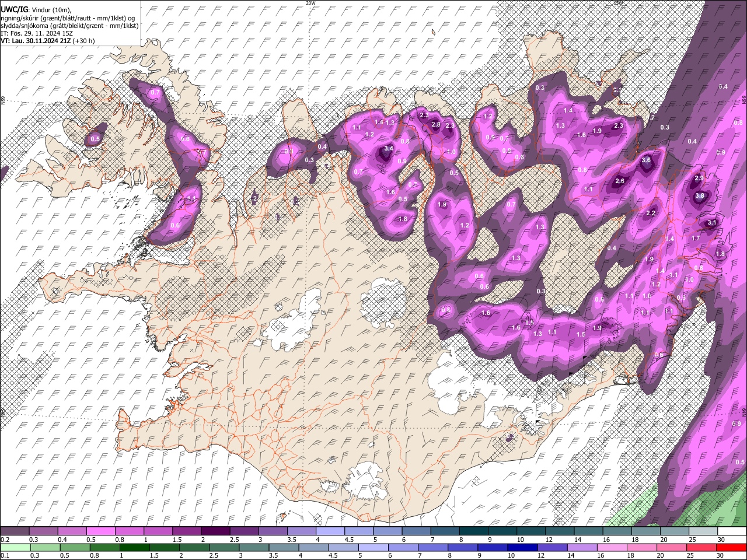The height and width of the screenshot is (560, 747).
Task: Click the bright red lower legend swatch after 30
Action: pyautogui.click(x=731, y=547)
